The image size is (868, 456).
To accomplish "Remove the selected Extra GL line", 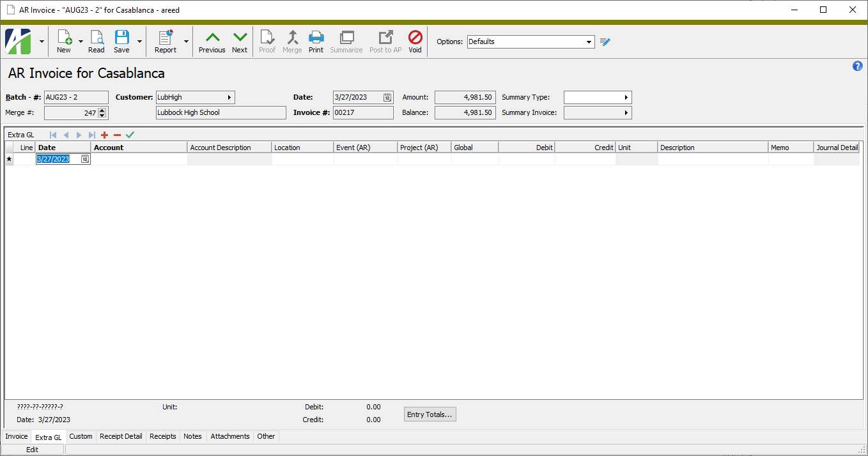I will (x=117, y=135).
